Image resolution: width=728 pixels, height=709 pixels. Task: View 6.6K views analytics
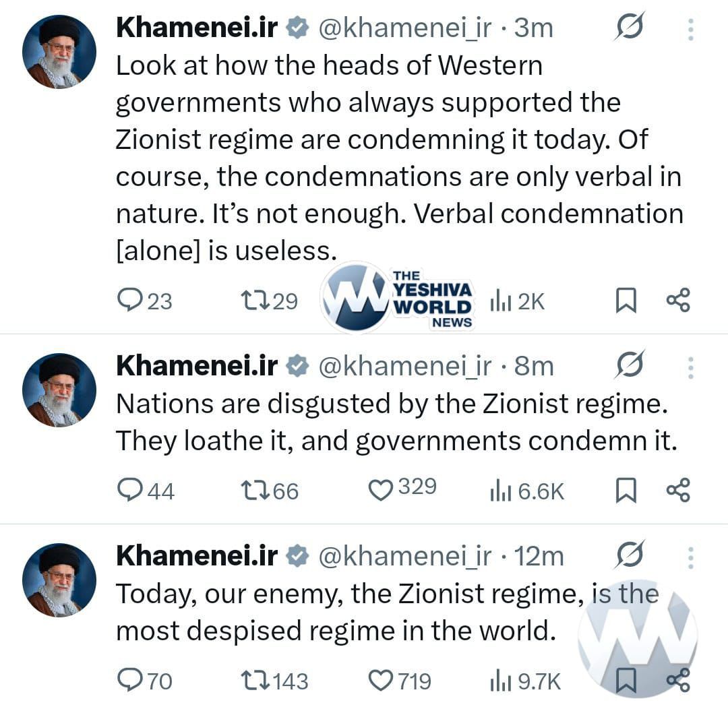(x=527, y=491)
